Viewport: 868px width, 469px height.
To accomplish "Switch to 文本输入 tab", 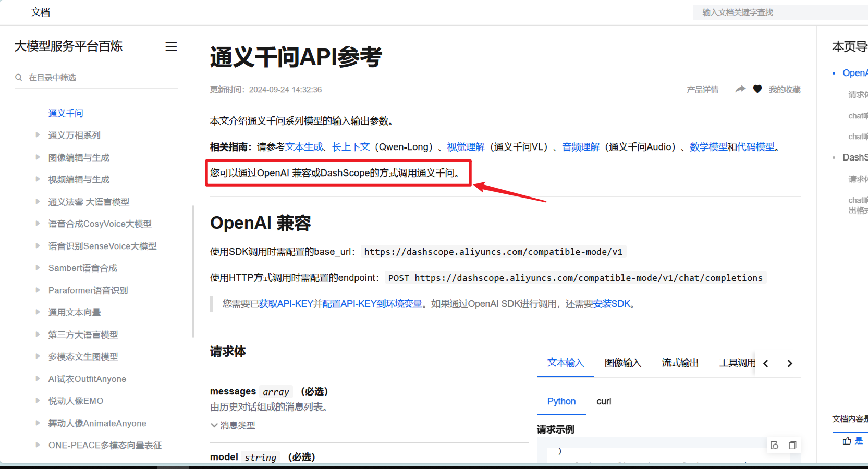I will [x=566, y=363].
